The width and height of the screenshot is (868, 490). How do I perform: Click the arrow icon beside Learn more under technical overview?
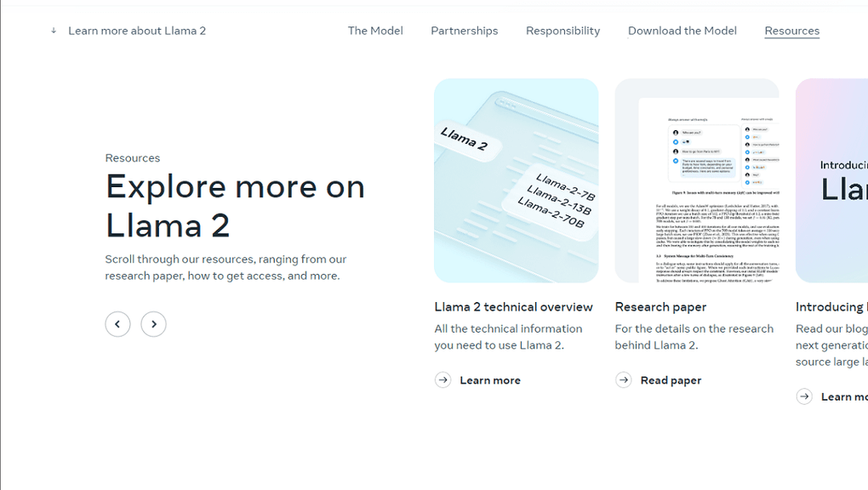[443, 380]
